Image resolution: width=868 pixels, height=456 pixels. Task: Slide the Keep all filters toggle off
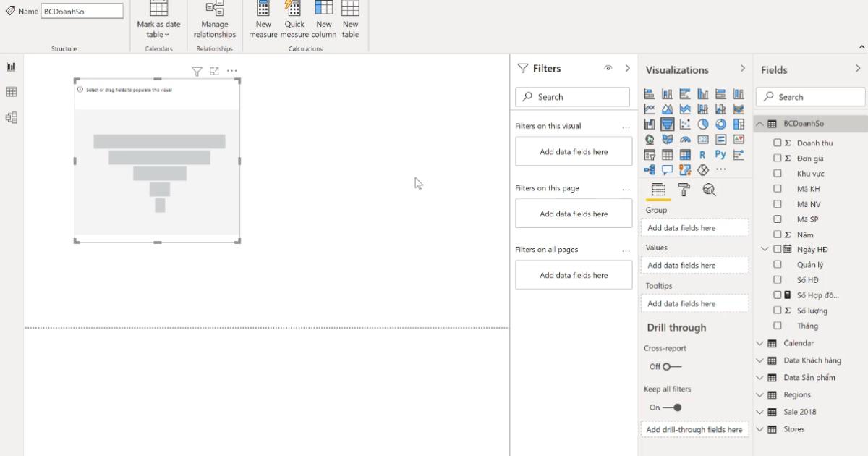[671, 408]
